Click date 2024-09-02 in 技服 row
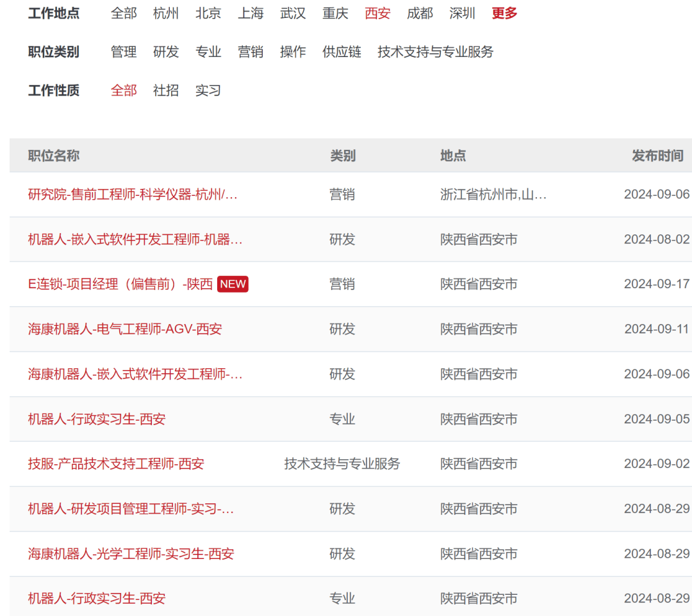 [657, 464]
